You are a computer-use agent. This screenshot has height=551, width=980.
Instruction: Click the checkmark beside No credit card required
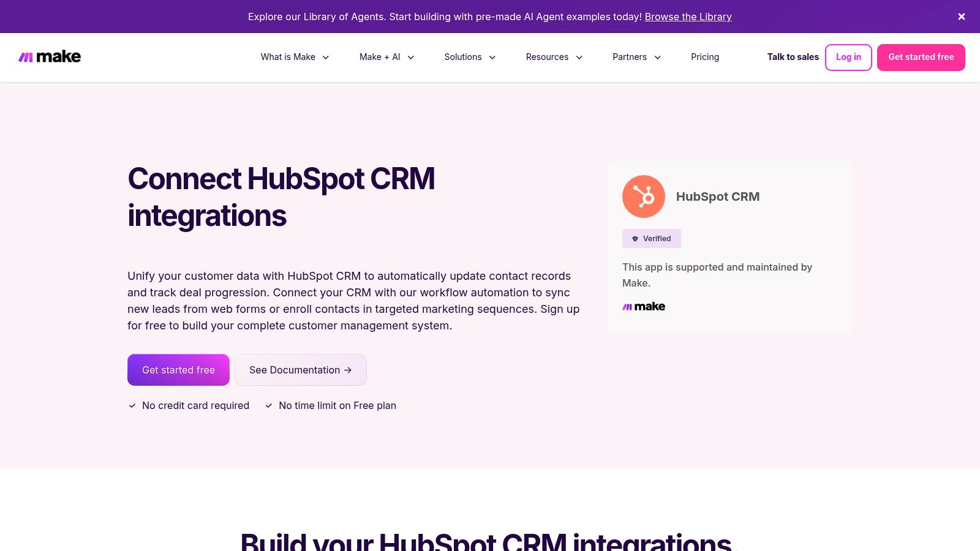(131, 405)
